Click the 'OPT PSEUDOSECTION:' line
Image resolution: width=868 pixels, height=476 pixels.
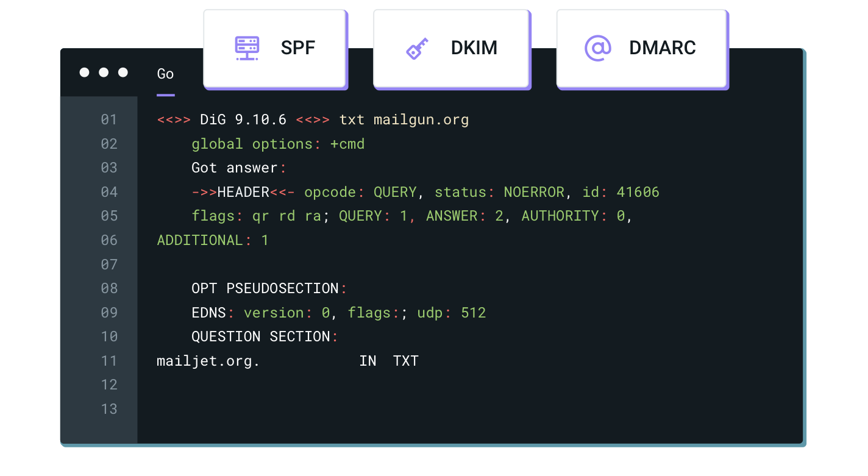pyautogui.click(x=269, y=288)
